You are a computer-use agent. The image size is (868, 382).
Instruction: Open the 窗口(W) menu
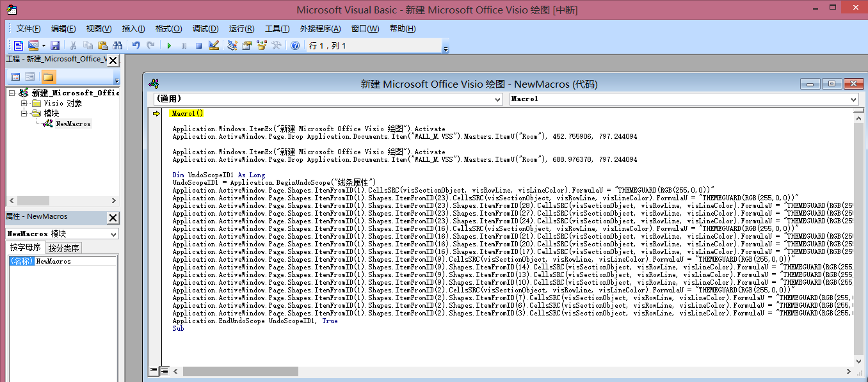(x=365, y=29)
